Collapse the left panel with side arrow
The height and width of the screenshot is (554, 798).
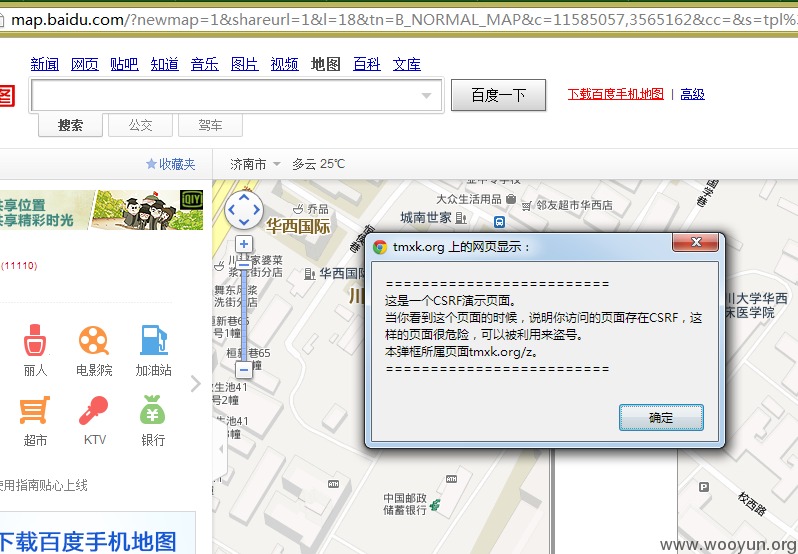[x=221, y=450]
